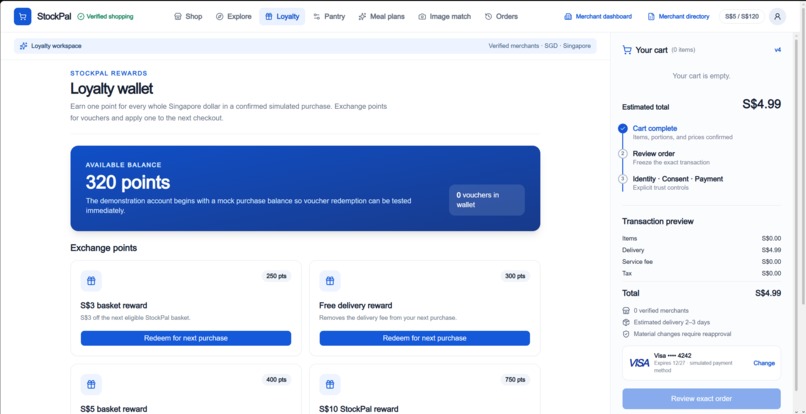
Task: Click the v4 version label
Action: (x=778, y=50)
